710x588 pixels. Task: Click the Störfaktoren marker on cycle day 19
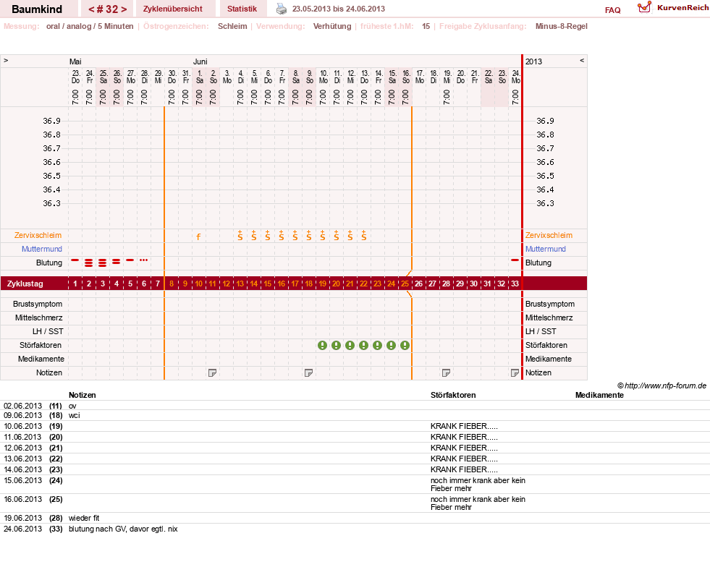pyautogui.click(x=322, y=346)
